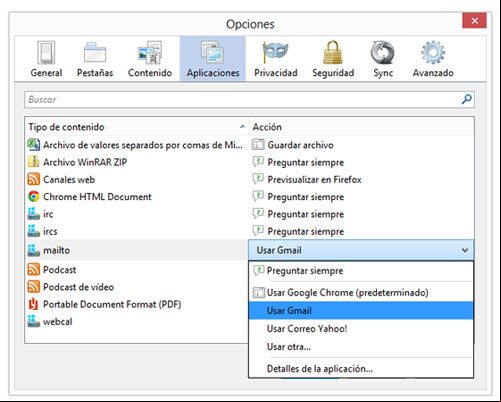
Task: Choose Usar Gmail in the dropdown list
Action: click(361, 310)
